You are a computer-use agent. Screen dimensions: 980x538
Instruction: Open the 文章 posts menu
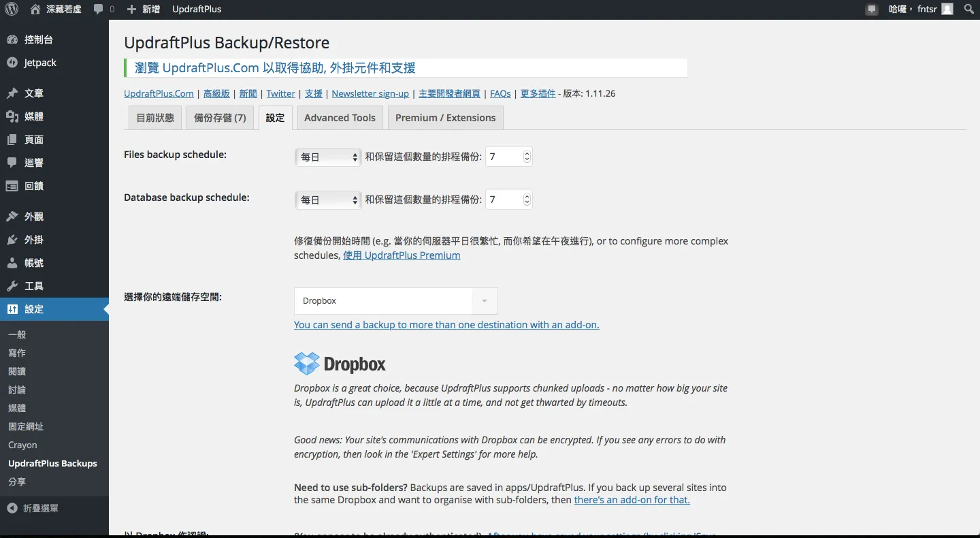point(33,93)
